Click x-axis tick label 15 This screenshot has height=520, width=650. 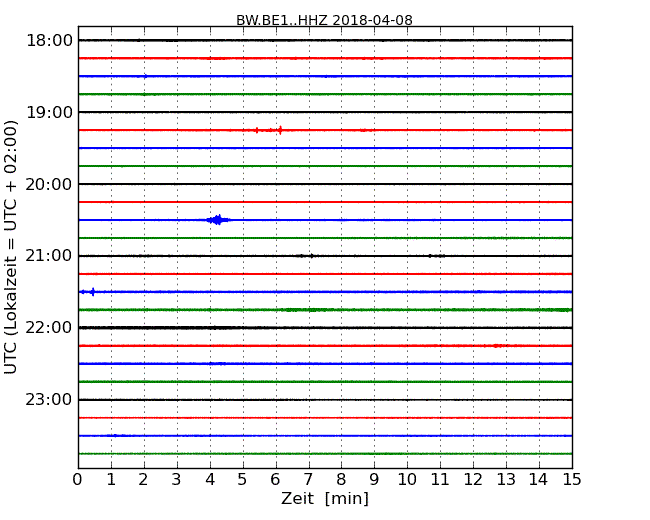pos(572,480)
